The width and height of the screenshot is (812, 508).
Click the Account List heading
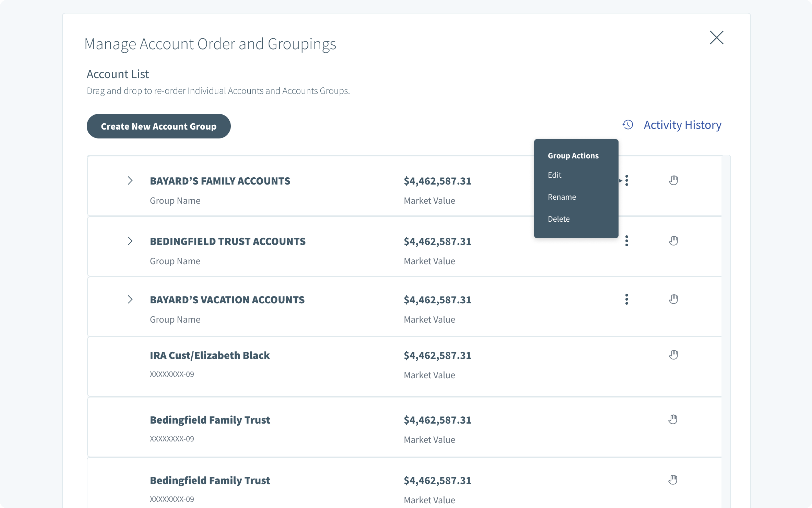117,74
